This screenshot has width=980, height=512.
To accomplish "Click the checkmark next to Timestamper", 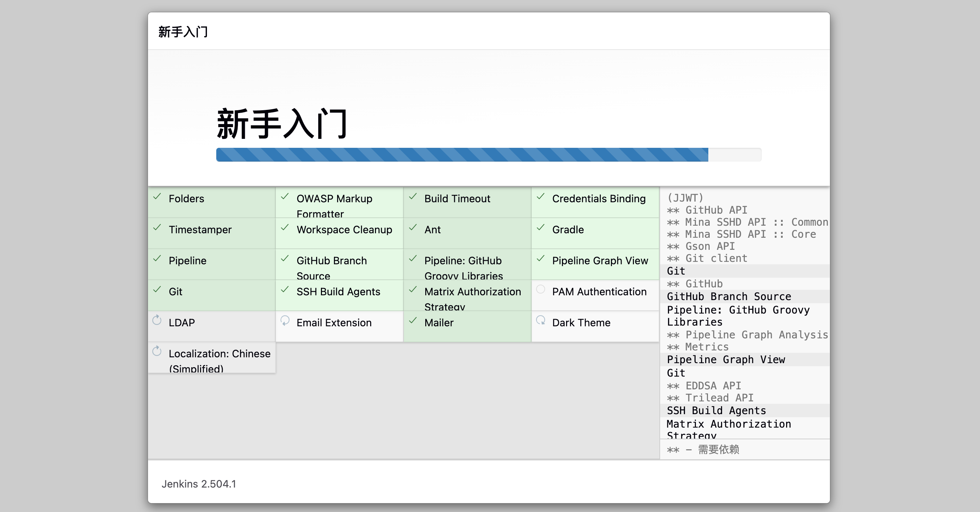I will click(157, 228).
